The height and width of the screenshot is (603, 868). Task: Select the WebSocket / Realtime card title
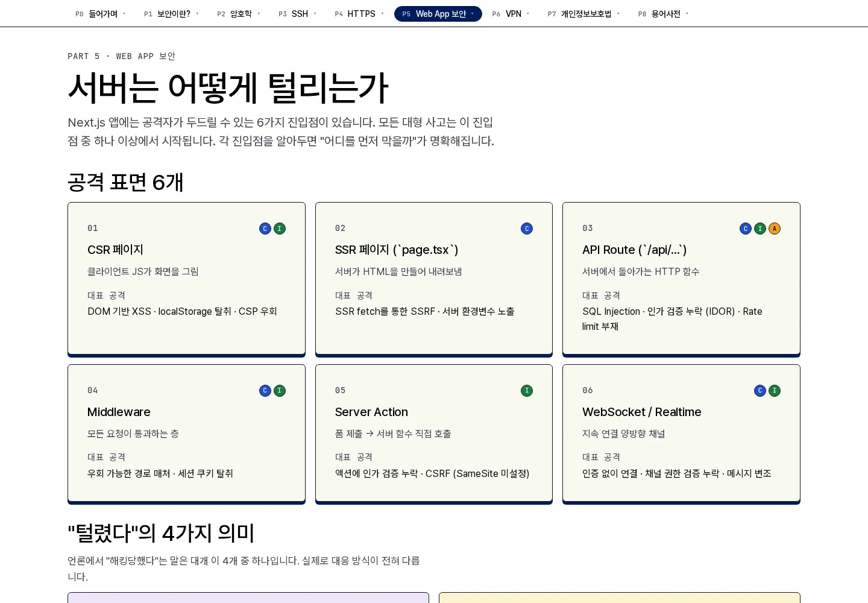tap(642, 412)
